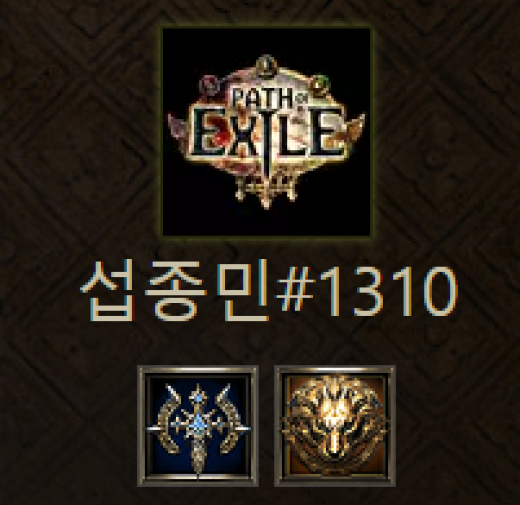This screenshot has height=505, width=520.
Task: Click the digit 0 in the user tag
Action: [x=437, y=291]
